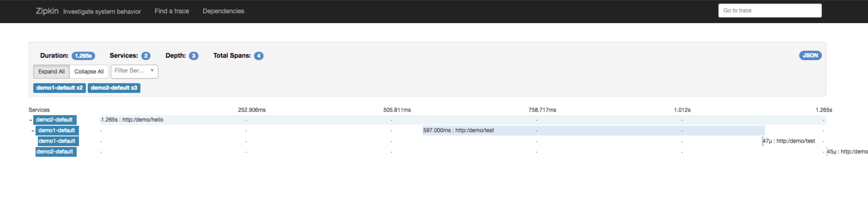Click the Depth count badge 3
This screenshot has height=197, width=868.
pyautogui.click(x=193, y=56)
